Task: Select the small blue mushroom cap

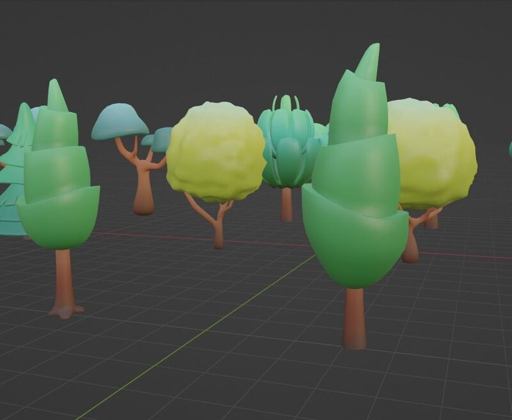Action: 163,139
